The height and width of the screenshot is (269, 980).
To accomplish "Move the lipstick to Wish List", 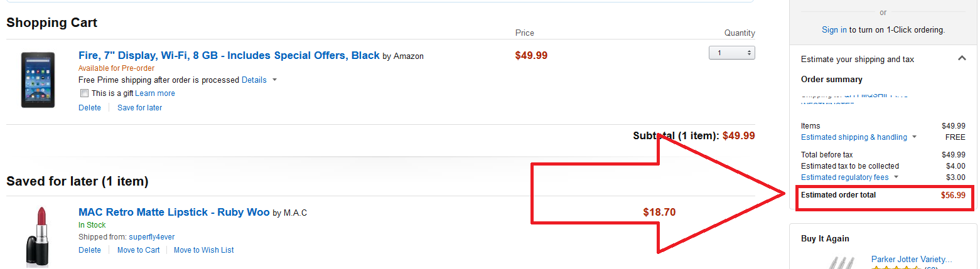I will [203, 250].
